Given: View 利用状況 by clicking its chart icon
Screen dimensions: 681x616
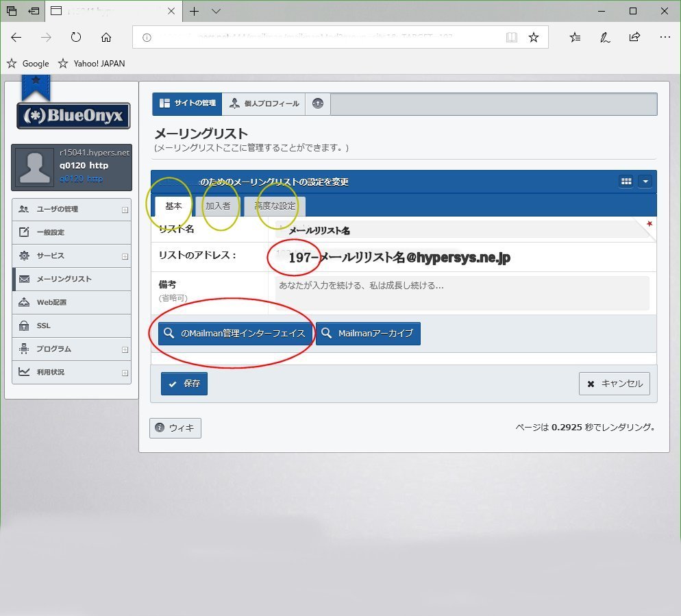Looking at the screenshot, I should click(x=23, y=371).
